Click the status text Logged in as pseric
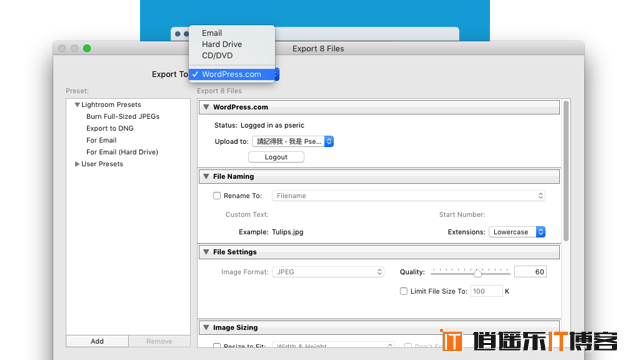 click(272, 125)
